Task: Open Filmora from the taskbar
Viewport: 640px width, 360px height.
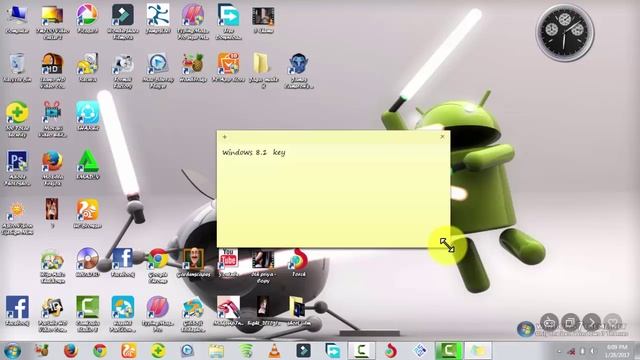Action: [x=303, y=351]
